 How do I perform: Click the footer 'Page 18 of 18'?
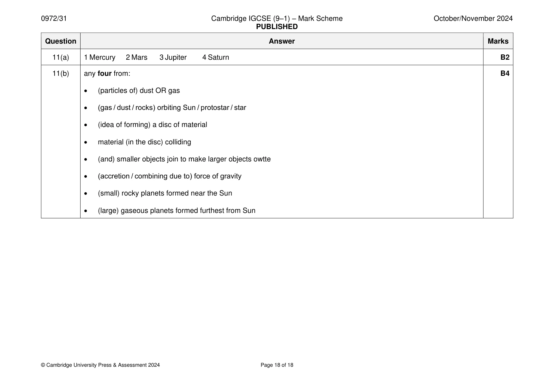pos(277,365)
